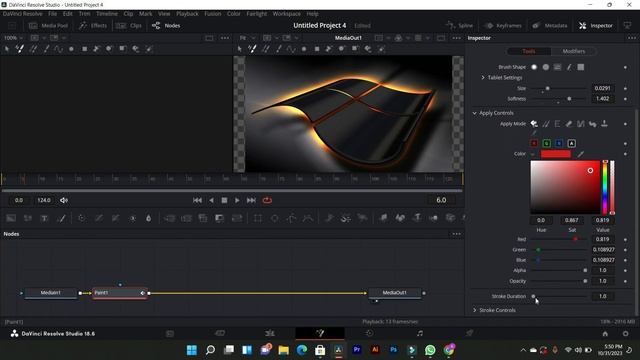
Task: Open the File menu
Action: tap(53, 13)
